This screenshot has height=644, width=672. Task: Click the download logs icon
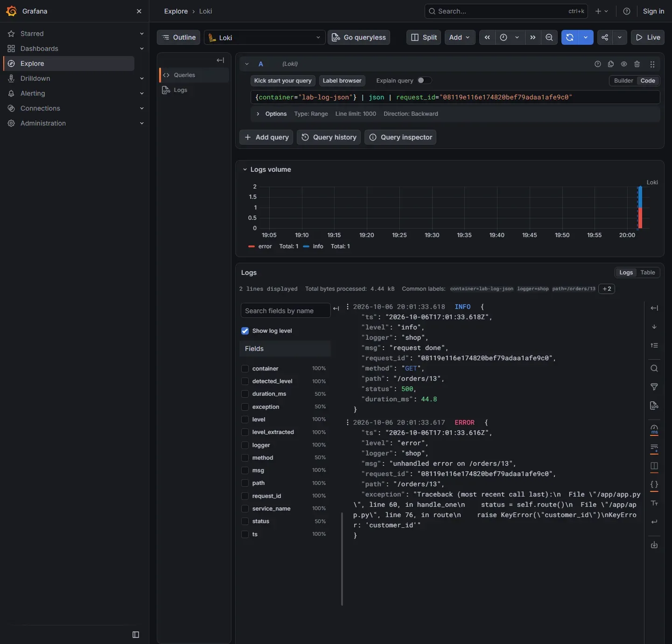[x=654, y=545]
